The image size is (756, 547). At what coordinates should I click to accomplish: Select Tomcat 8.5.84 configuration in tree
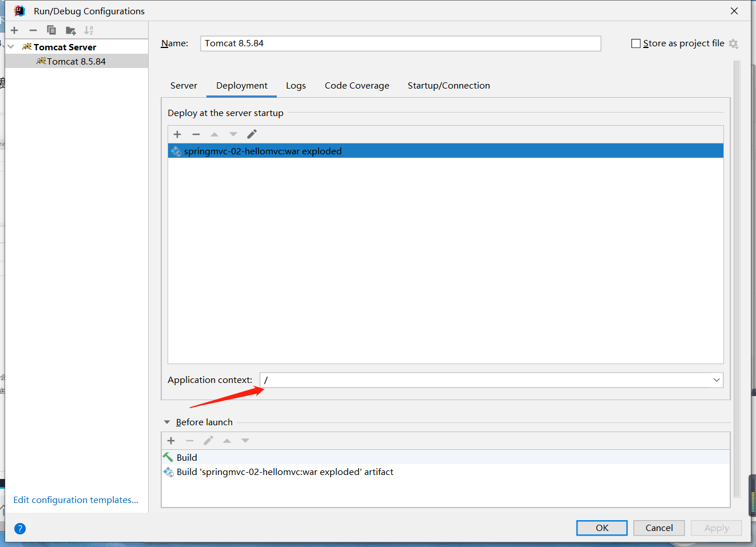[x=77, y=61]
